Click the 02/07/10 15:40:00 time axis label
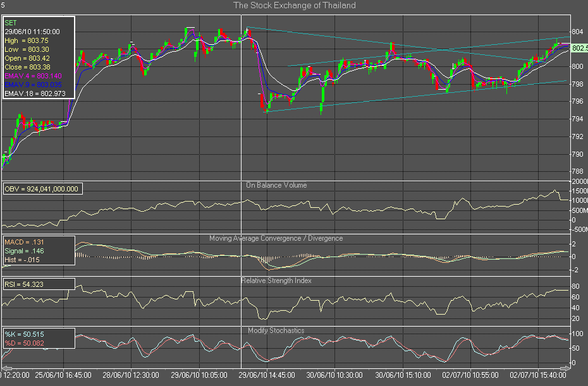This screenshot has width=588, height=386. (x=538, y=375)
